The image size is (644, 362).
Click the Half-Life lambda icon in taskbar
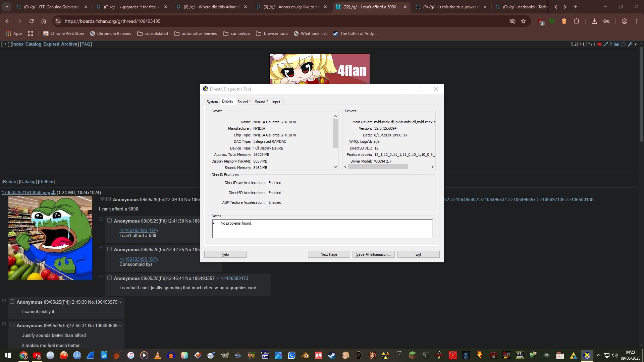(452, 355)
